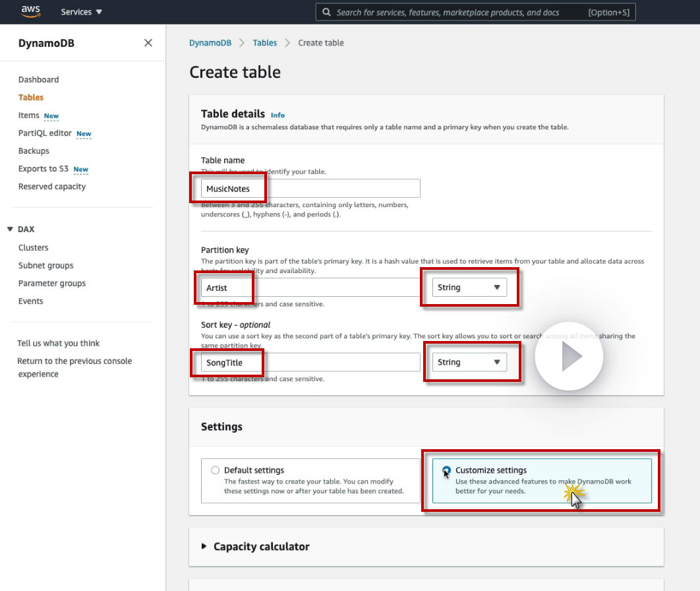Open DAX Subnet groups page

(x=45, y=265)
